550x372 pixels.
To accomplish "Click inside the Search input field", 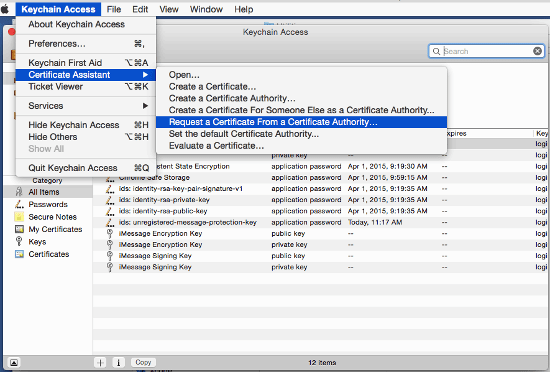I will (487, 51).
